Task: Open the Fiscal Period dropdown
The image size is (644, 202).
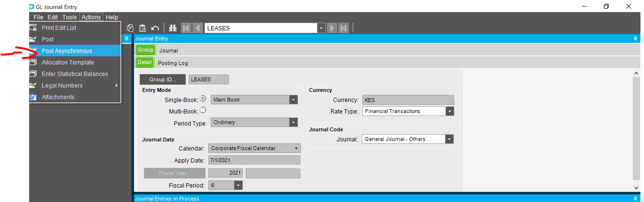Action: click(x=238, y=185)
